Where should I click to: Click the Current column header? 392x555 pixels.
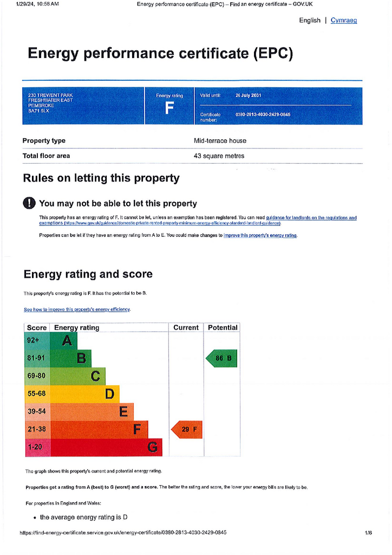click(186, 328)
